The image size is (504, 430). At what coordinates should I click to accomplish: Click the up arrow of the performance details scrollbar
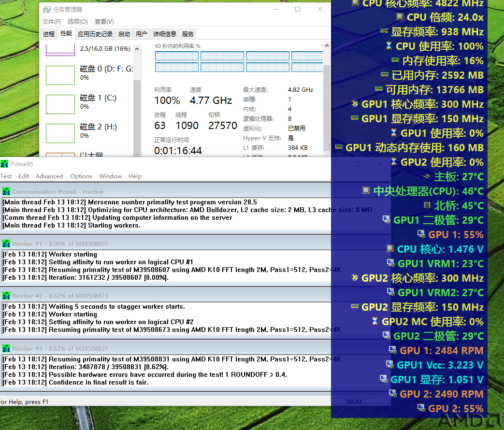coord(327,45)
